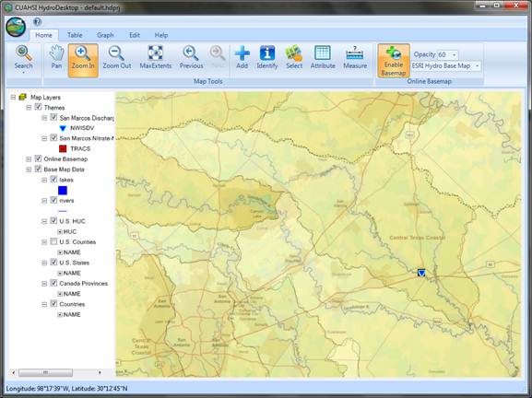Open the Edit ribbon tab
Screen dimensions: 532x398
tap(135, 35)
